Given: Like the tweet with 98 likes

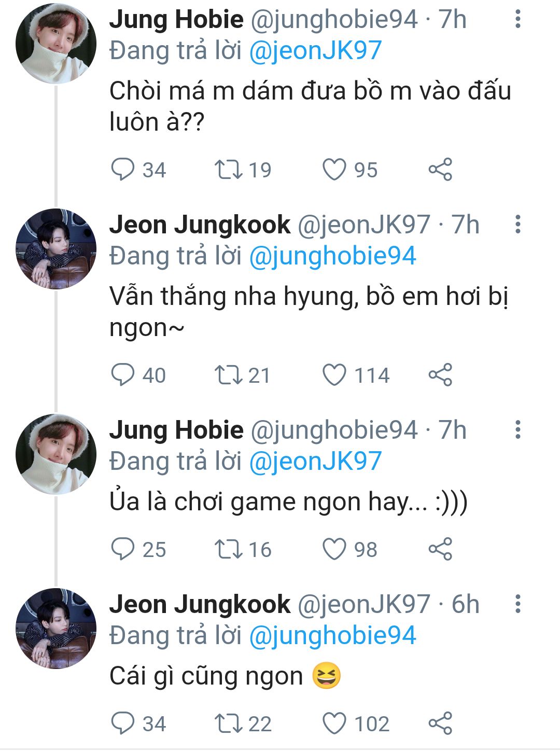Looking at the screenshot, I should 334,549.
